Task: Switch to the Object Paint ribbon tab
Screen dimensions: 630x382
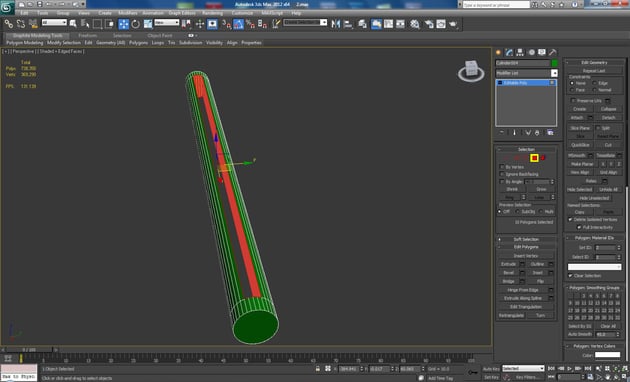Action: pyautogui.click(x=160, y=35)
